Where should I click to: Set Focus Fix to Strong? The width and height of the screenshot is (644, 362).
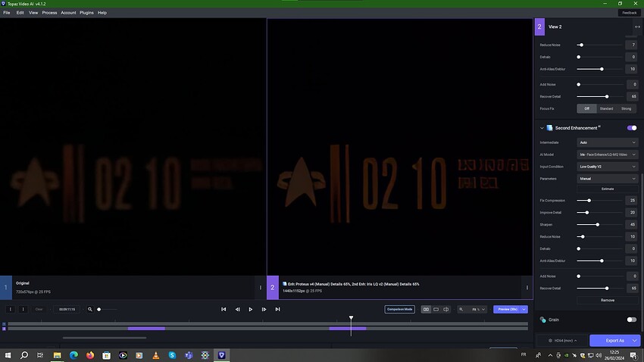626,109
